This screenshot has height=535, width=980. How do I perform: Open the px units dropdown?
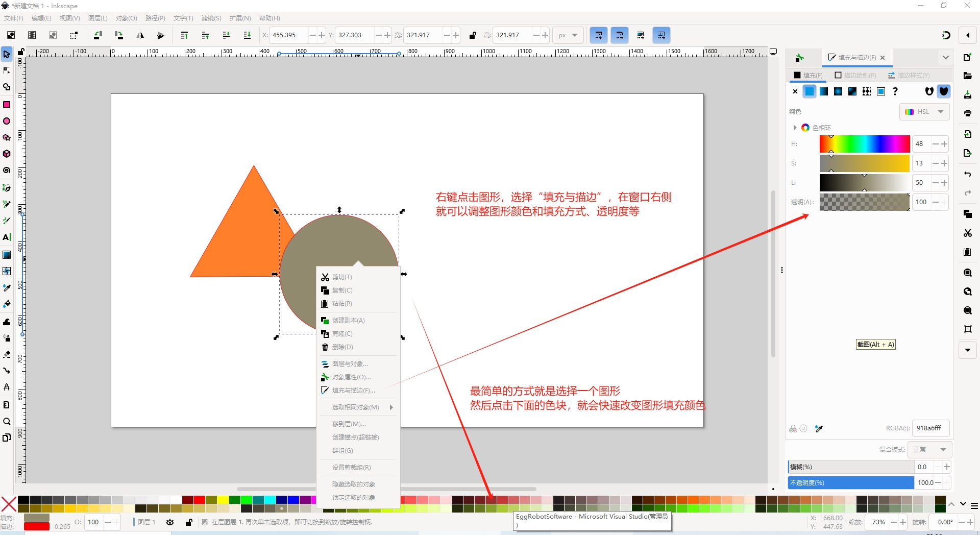tap(568, 35)
